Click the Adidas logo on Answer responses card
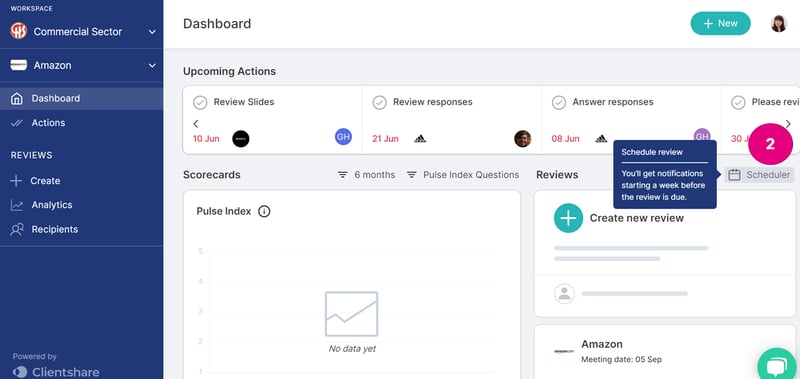The width and height of the screenshot is (800, 379). pyautogui.click(x=601, y=139)
